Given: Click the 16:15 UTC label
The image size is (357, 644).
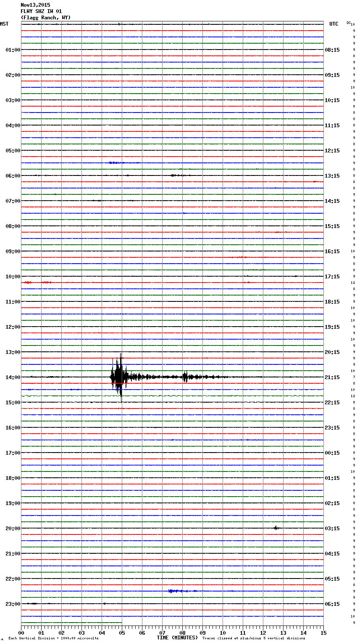Looking at the screenshot, I should (x=332, y=251).
